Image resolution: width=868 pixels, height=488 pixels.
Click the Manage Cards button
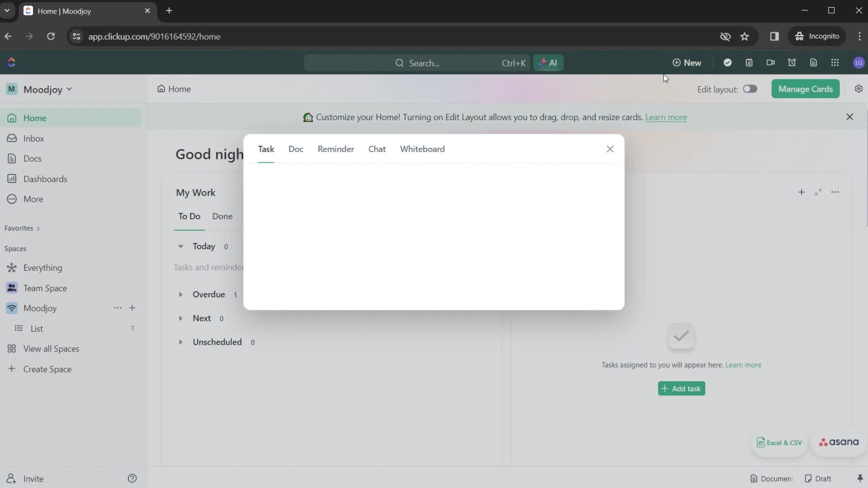(805, 89)
